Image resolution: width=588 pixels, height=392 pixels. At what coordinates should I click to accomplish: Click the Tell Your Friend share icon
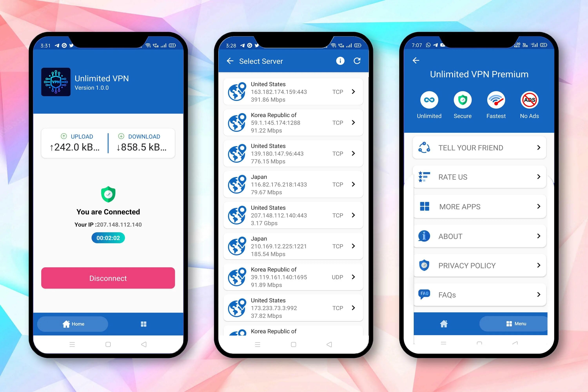[x=424, y=147]
